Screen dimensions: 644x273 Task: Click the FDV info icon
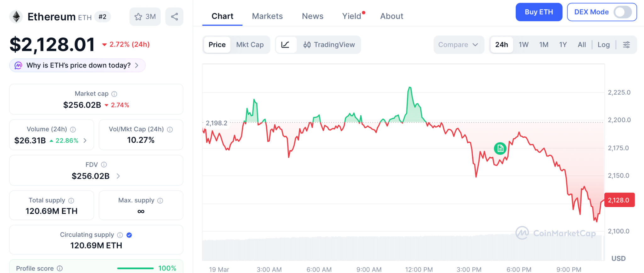click(104, 165)
